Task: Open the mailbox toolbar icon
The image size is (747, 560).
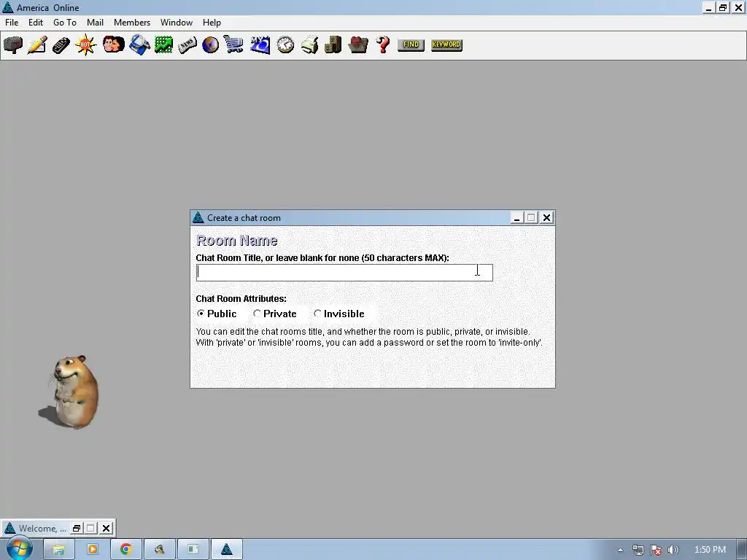Action: (13, 45)
